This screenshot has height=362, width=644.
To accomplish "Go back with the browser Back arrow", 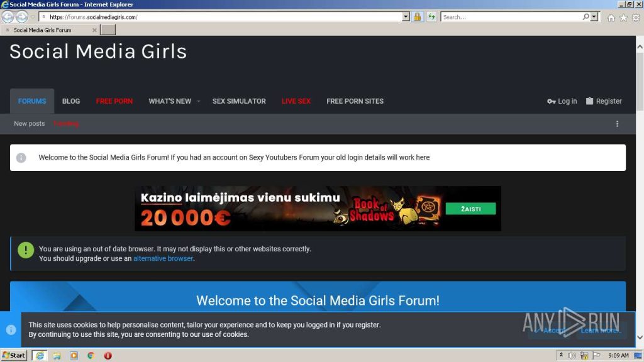I will tap(8, 17).
